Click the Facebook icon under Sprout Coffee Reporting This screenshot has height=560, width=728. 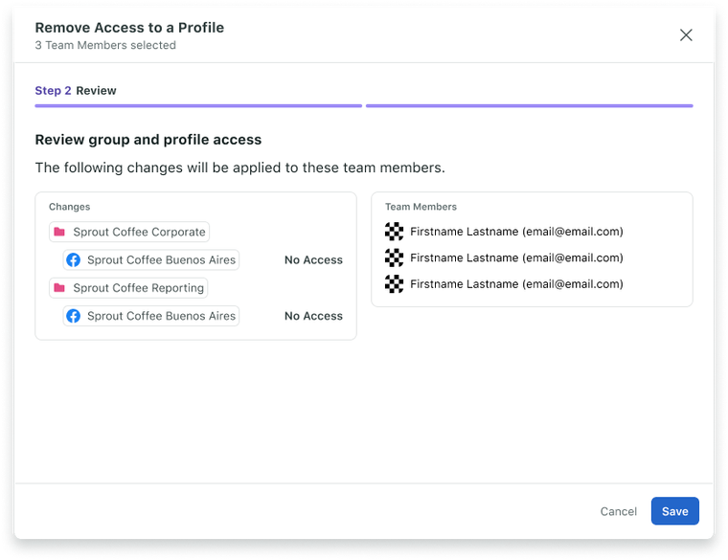74,316
